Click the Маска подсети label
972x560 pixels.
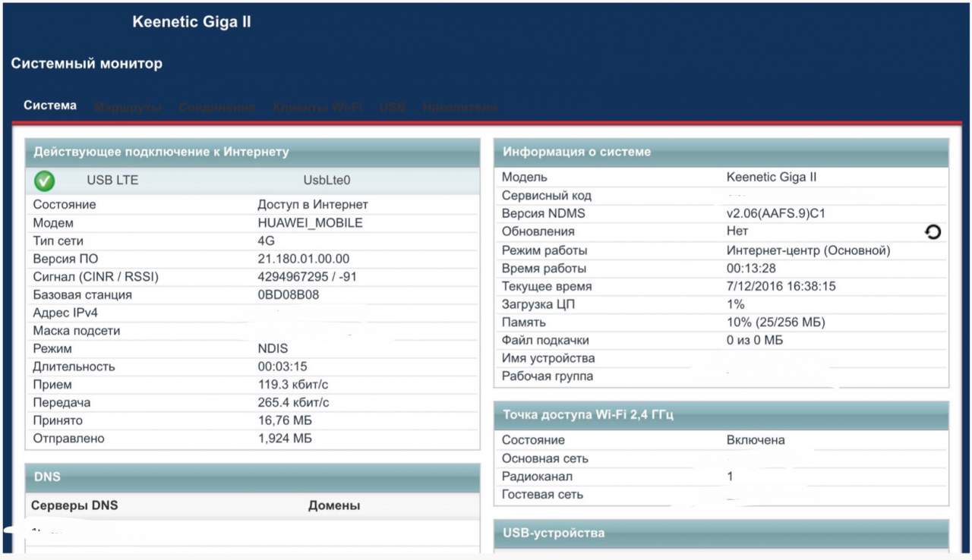tap(77, 331)
